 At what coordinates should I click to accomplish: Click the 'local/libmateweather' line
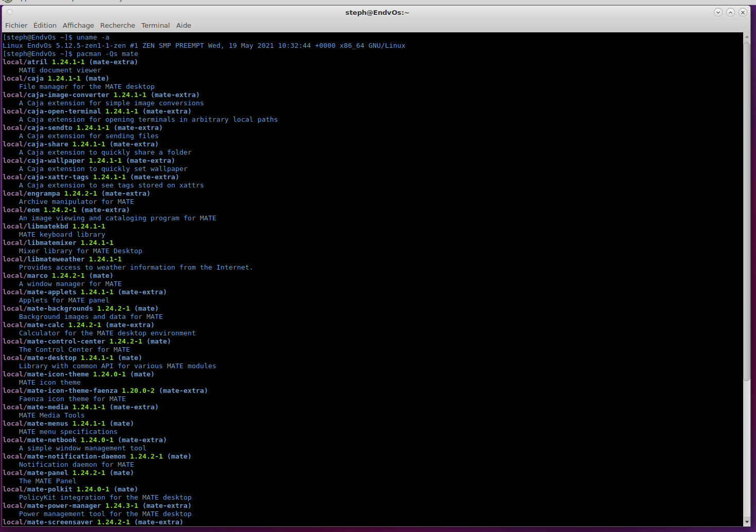pyautogui.click(x=62, y=259)
